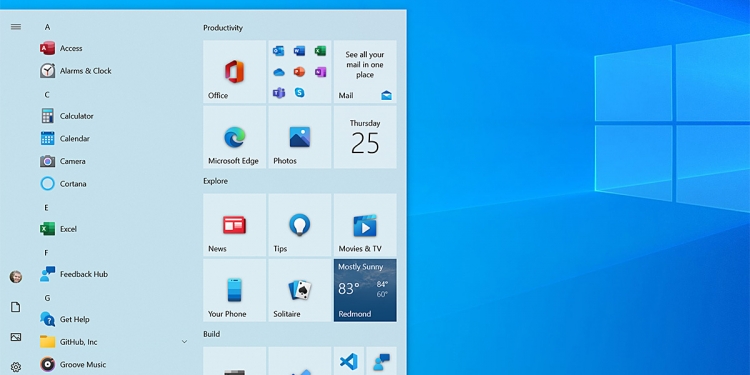Image resolution: width=750 pixels, height=375 pixels.
Task: Open Teams in the Office folder tile
Action: (278, 93)
